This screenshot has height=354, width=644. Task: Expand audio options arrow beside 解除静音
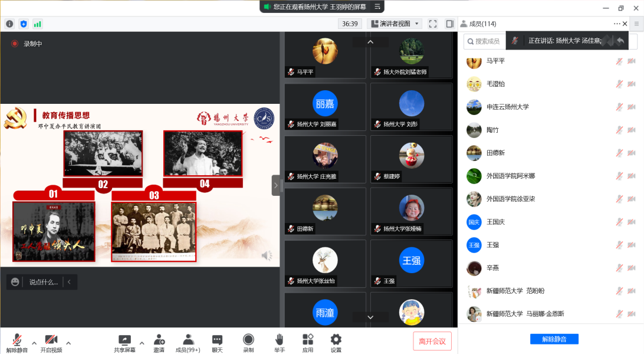point(34,343)
